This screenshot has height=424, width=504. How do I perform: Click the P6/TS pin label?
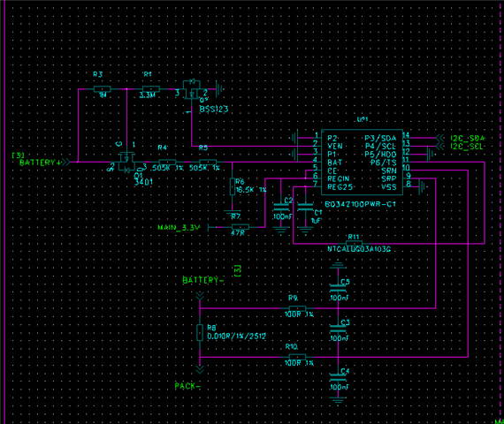pyautogui.click(x=383, y=163)
